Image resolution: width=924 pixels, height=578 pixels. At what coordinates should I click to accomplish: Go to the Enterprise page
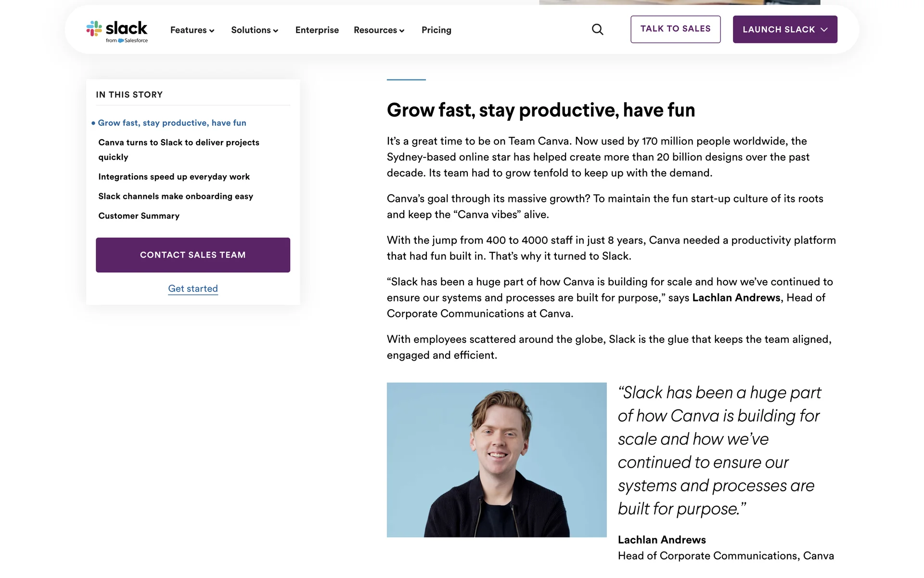coord(317,30)
